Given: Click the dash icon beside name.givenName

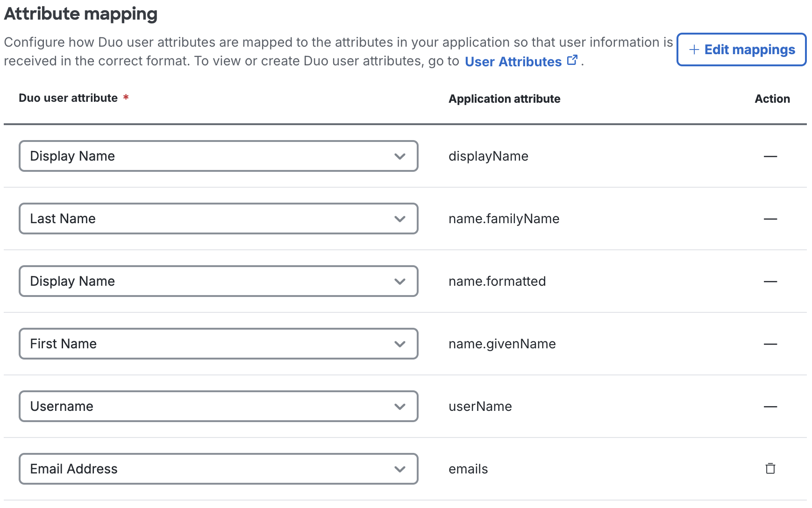Looking at the screenshot, I should [x=770, y=344].
